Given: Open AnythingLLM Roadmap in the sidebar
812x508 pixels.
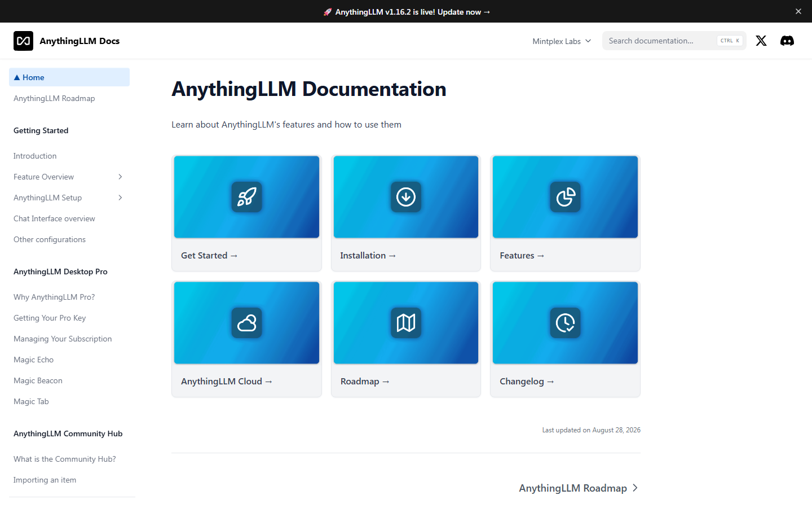Looking at the screenshot, I should [x=69, y=98].
